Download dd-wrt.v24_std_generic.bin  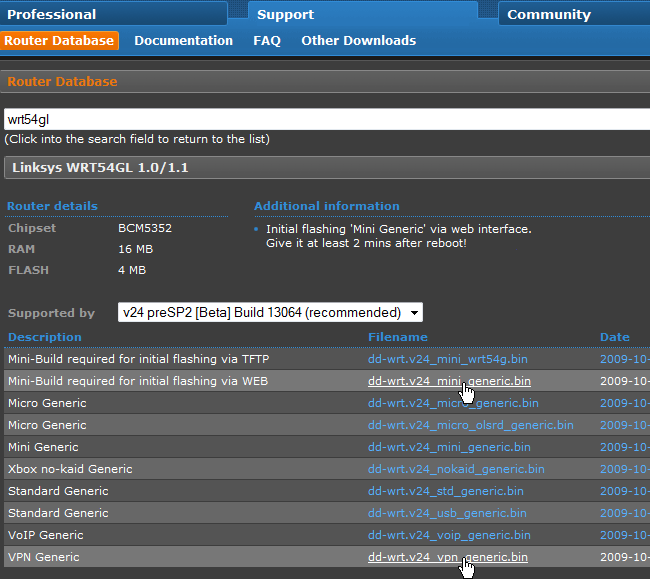click(x=446, y=491)
